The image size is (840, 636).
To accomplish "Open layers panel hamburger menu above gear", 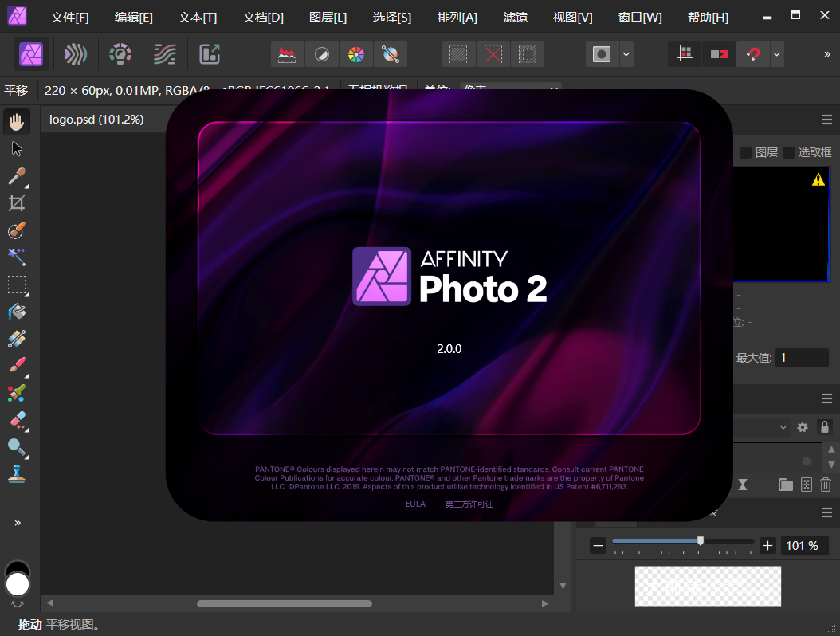I will [827, 398].
